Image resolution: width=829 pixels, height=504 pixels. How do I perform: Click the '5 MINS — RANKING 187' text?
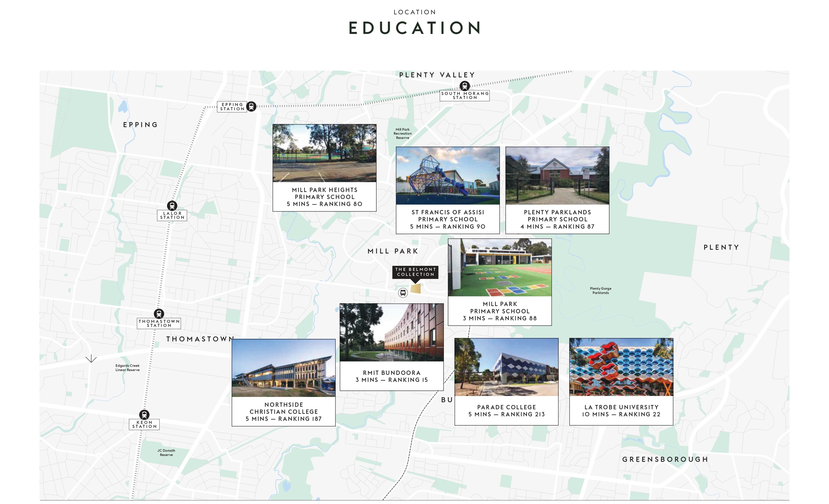pyautogui.click(x=284, y=419)
